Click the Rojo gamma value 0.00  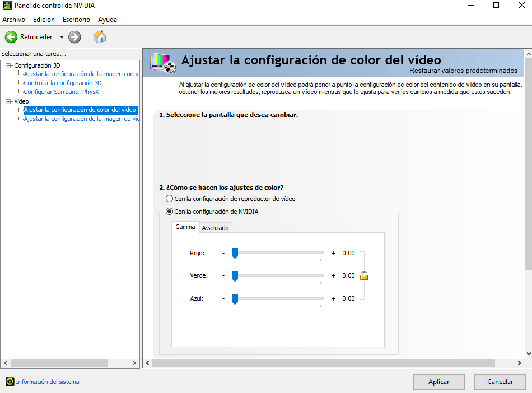click(x=348, y=253)
